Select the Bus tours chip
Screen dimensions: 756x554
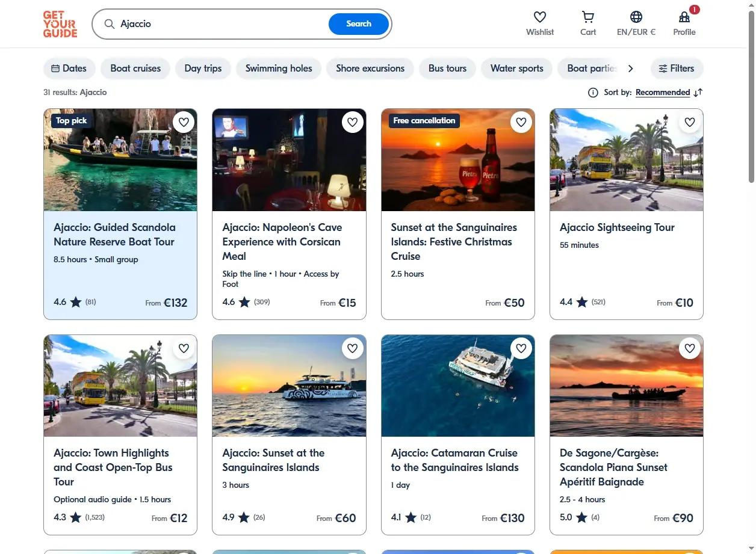tap(447, 69)
